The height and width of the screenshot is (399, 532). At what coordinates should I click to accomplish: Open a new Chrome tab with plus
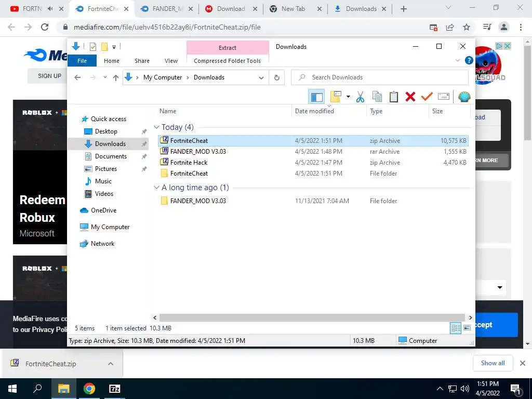(x=403, y=9)
